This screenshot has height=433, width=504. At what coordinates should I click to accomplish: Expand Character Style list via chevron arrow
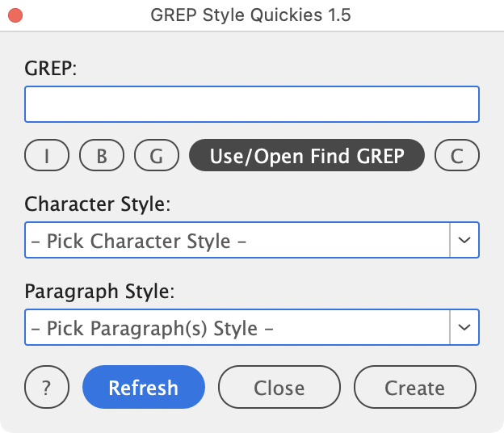[x=464, y=241]
